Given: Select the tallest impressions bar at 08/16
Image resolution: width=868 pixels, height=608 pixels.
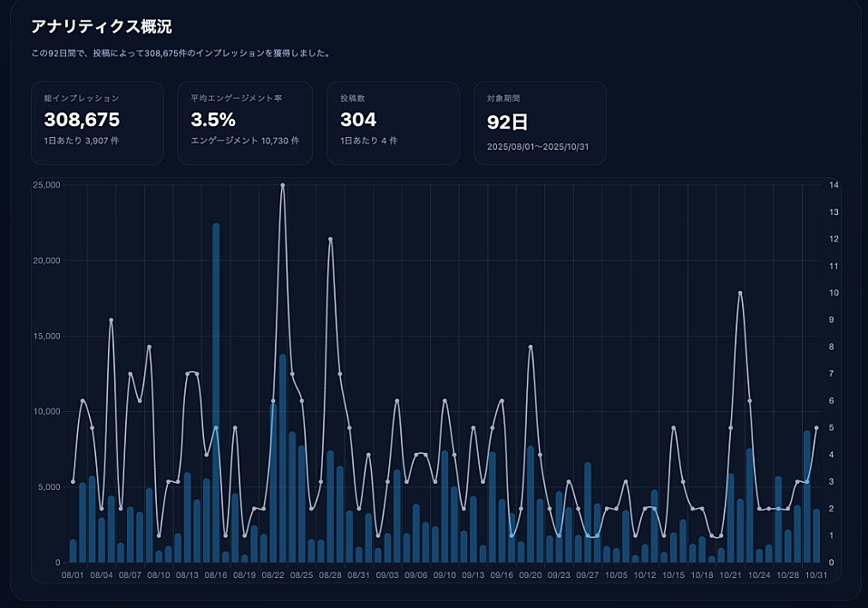Looking at the screenshot, I should [216, 390].
